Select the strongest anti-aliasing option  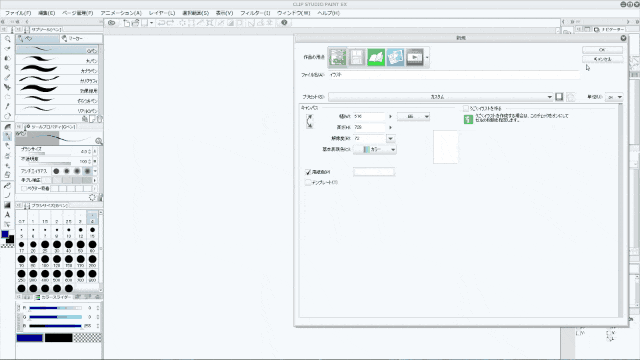tap(87, 171)
